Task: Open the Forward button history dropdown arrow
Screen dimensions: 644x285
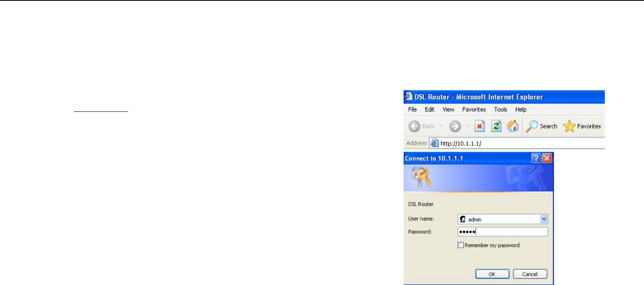Action: point(467,126)
